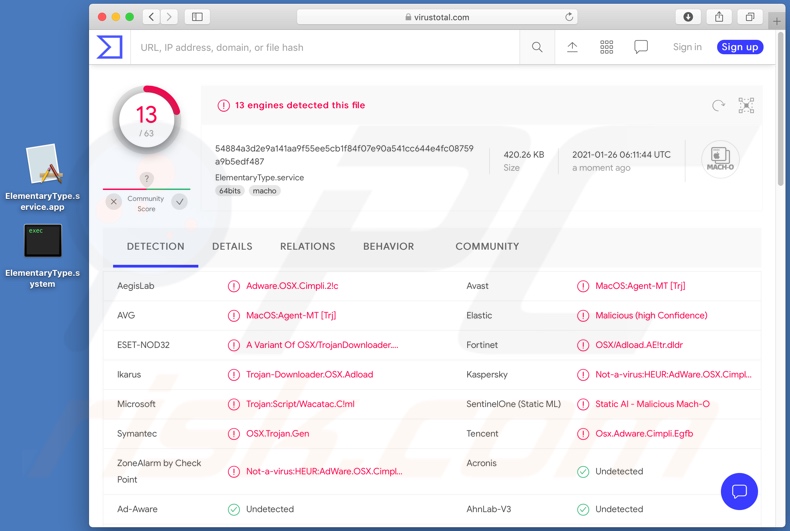The width and height of the screenshot is (790, 531).
Task: Click the ESET-NOD32 detection result
Action: coord(322,345)
